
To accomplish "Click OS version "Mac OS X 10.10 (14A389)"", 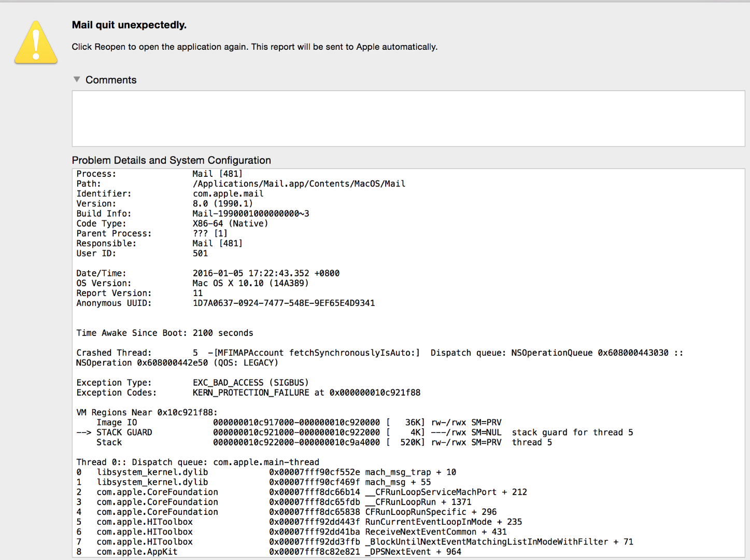I will tap(250, 283).
